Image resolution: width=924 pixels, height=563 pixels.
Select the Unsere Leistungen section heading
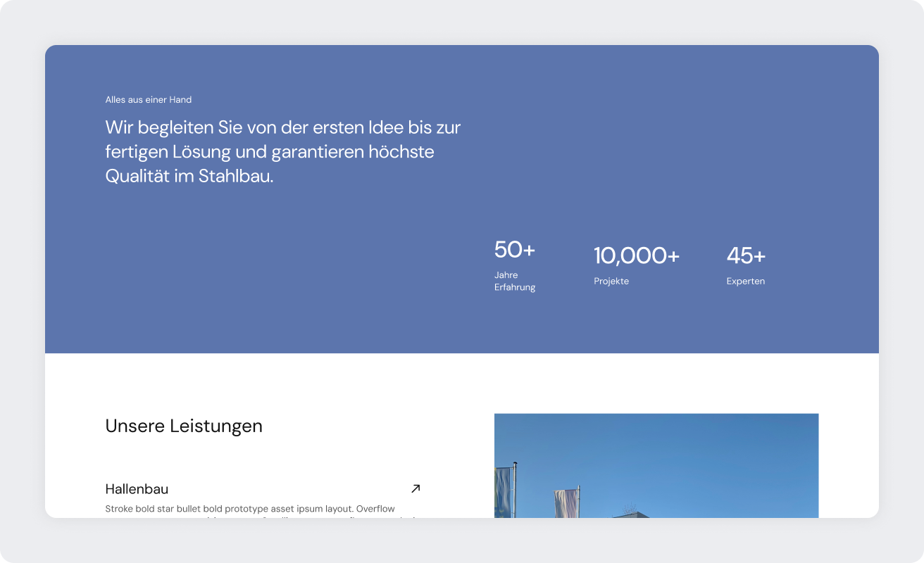[x=183, y=425]
